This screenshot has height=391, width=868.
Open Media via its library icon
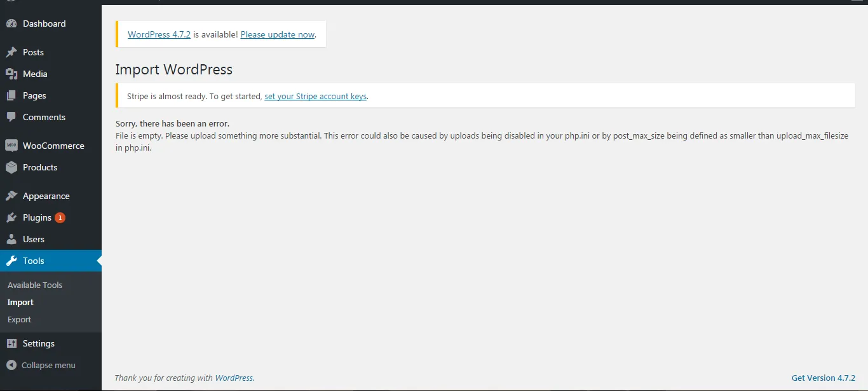pos(12,73)
